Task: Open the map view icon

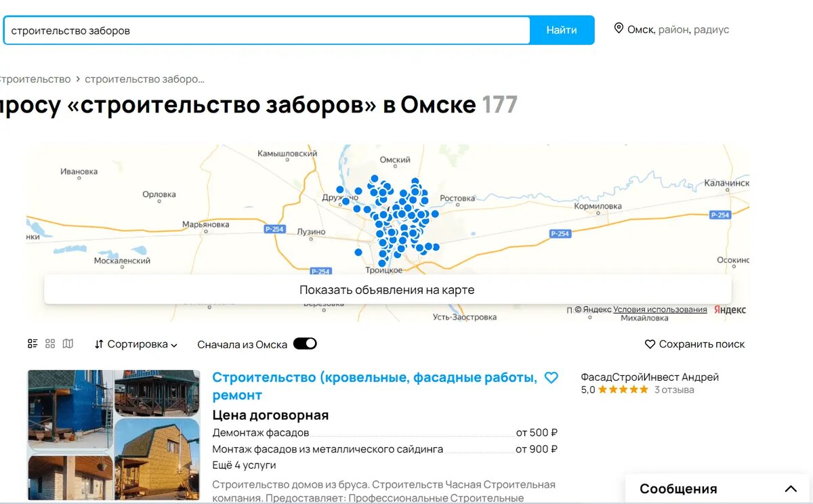Action: pyautogui.click(x=68, y=343)
